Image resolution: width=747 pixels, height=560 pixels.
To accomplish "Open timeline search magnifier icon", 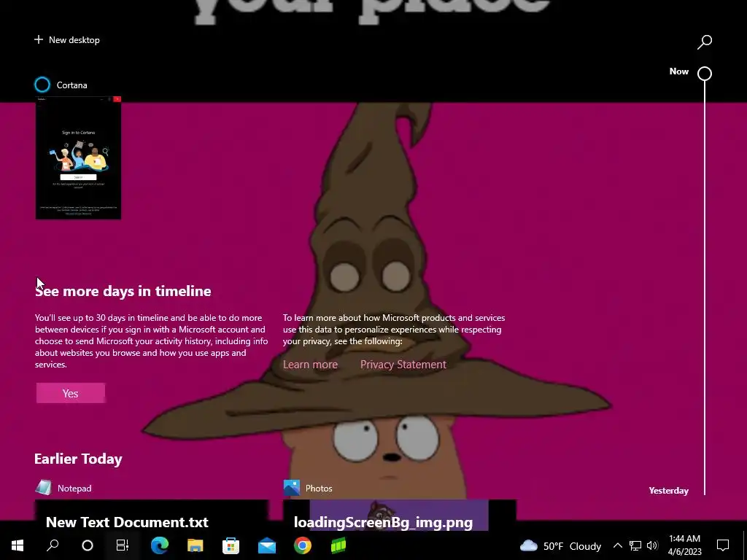I will [x=705, y=42].
